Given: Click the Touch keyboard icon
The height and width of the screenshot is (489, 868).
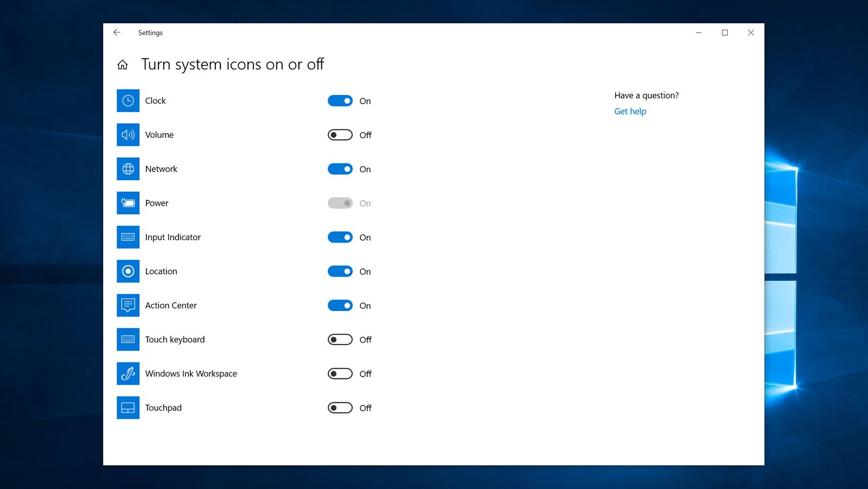Looking at the screenshot, I should [x=127, y=339].
